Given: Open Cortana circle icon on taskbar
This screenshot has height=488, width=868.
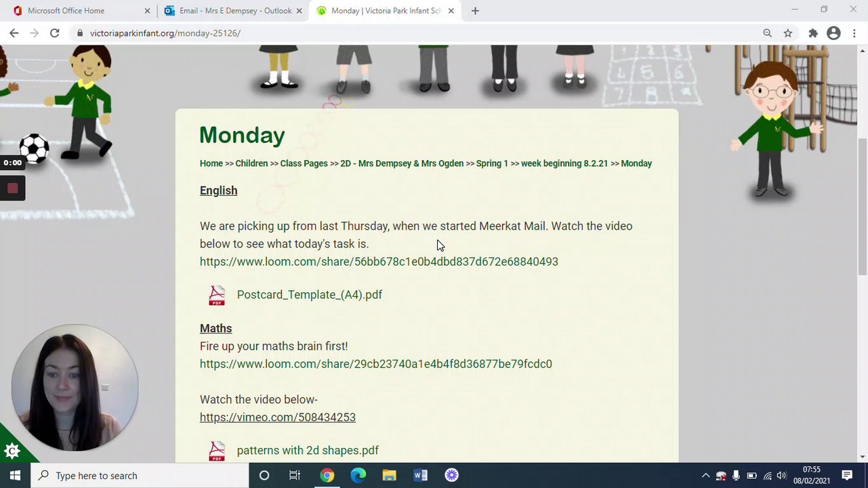Looking at the screenshot, I should click(x=264, y=476).
